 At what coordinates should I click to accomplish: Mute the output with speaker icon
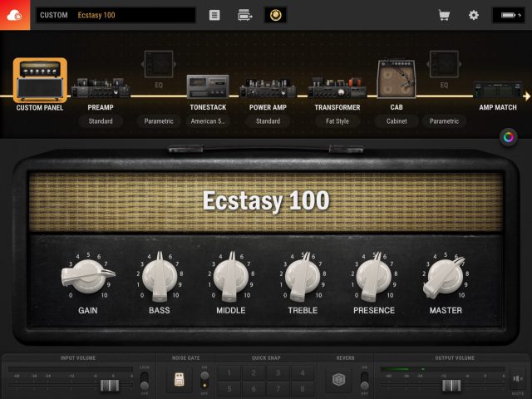coord(518,378)
